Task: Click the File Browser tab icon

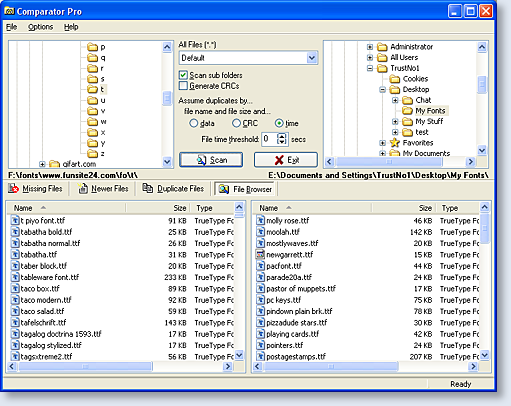Action: 224,189
